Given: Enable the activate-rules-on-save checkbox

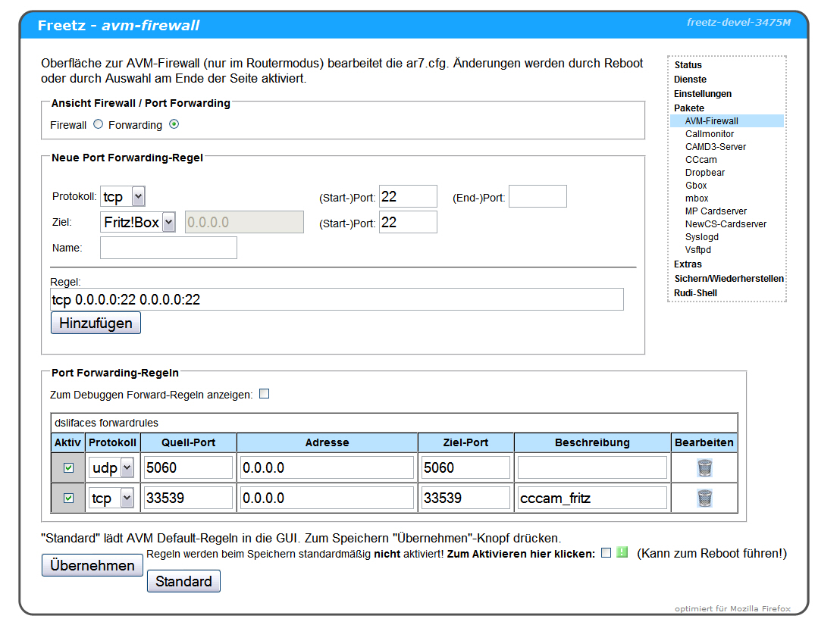Looking at the screenshot, I should (606, 553).
